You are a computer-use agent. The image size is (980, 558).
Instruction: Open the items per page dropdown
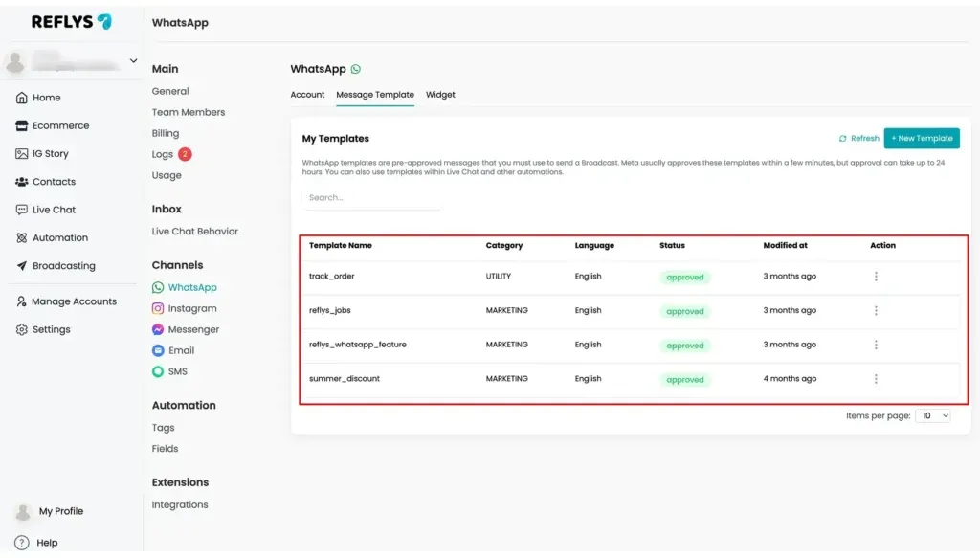point(932,415)
